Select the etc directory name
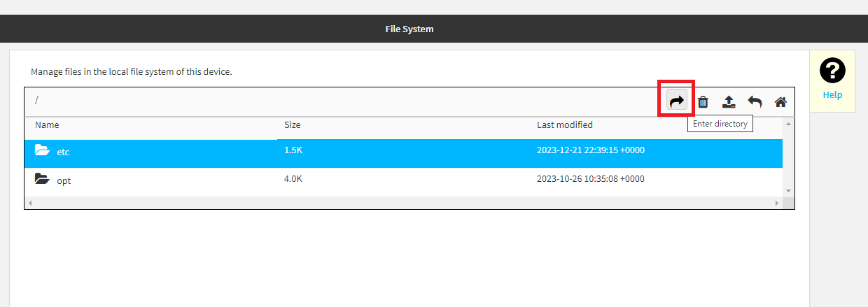The image size is (868, 307). click(63, 152)
